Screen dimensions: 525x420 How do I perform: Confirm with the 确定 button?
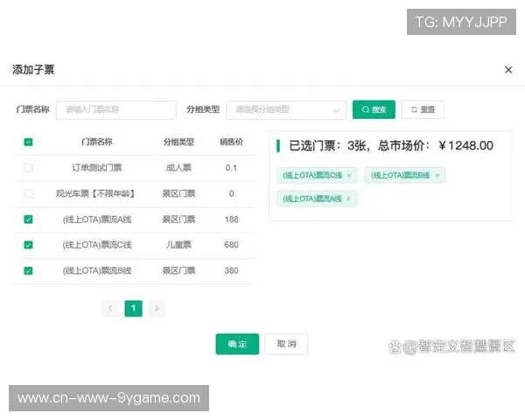point(237,344)
